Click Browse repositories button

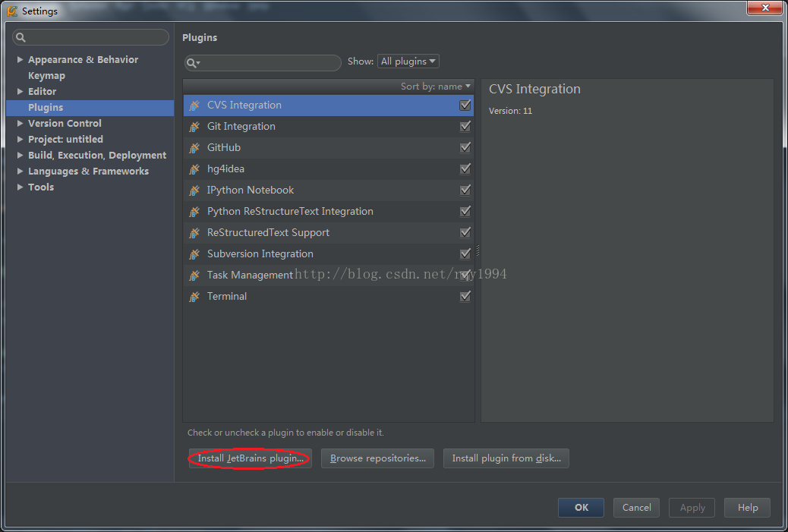tap(377, 458)
